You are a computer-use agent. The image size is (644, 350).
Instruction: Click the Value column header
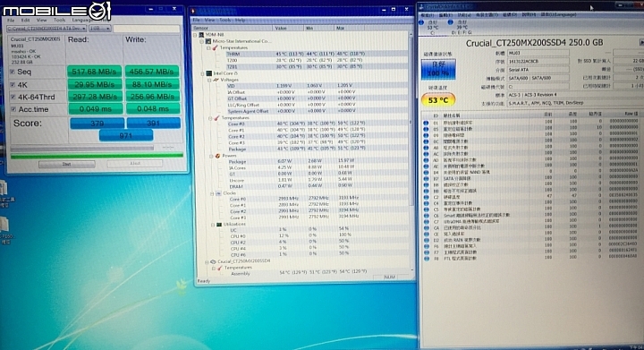click(289, 28)
